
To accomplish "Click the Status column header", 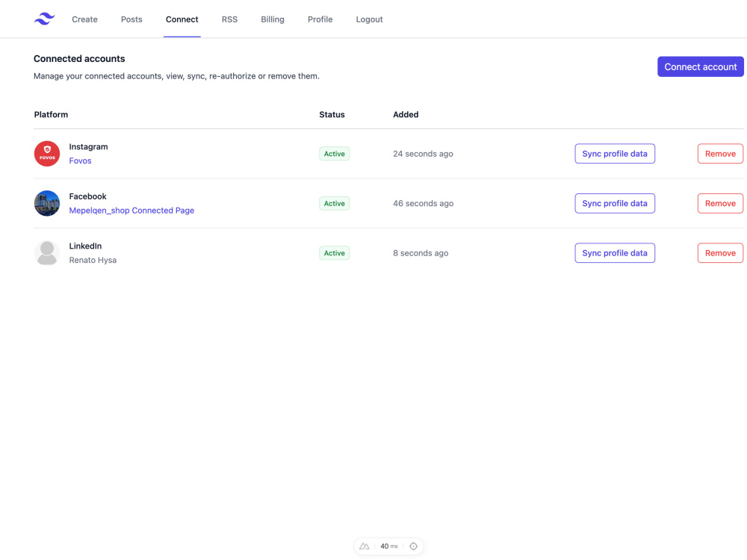I will 332,114.
